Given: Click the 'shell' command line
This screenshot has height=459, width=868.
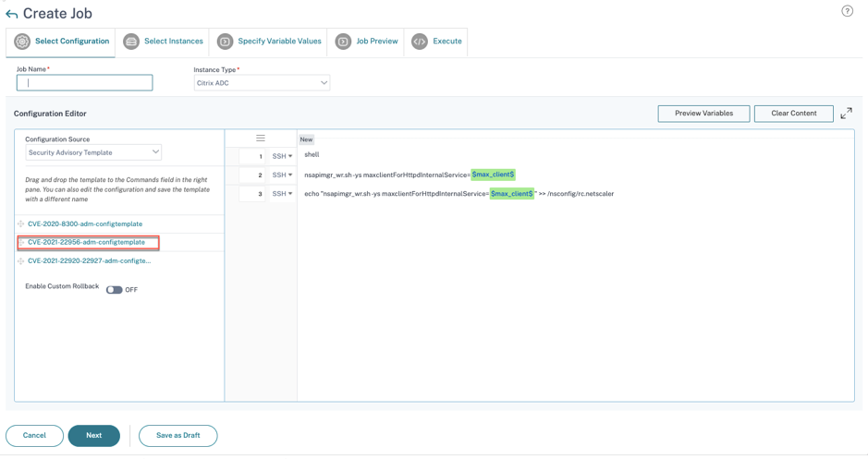Looking at the screenshot, I should point(312,155).
